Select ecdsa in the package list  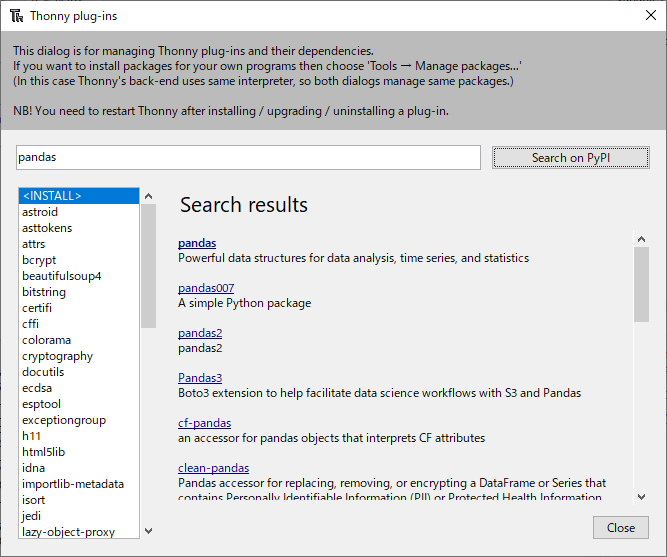click(x=79, y=388)
